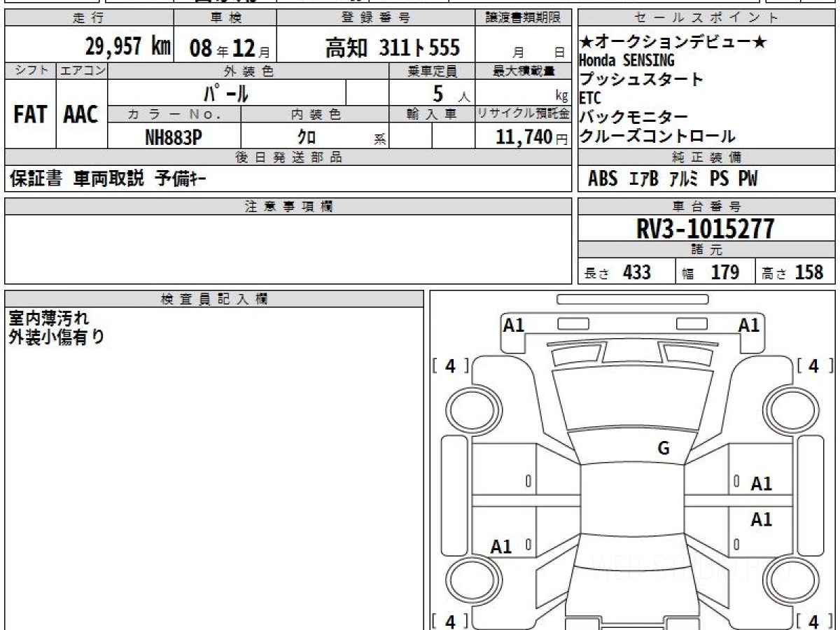
Task: Click the G mark on the windshield
Action: (663, 449)
